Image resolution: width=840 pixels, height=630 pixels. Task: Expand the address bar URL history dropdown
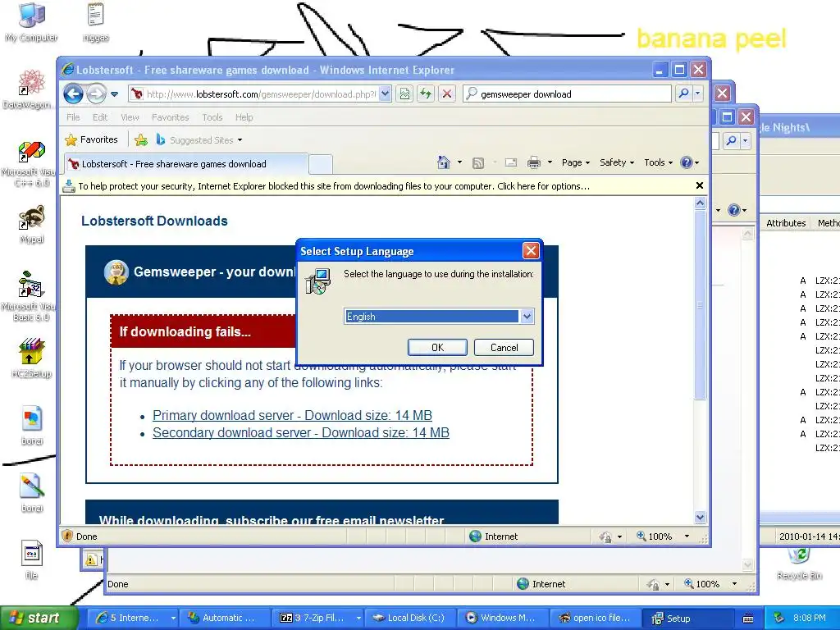pyautogui.click(x=386, y=94)
